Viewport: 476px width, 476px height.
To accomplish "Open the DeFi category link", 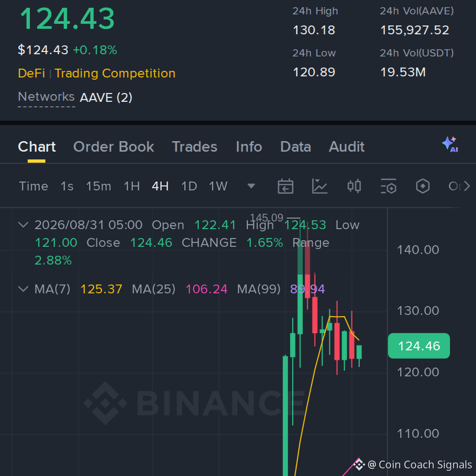I will (32, 73).
